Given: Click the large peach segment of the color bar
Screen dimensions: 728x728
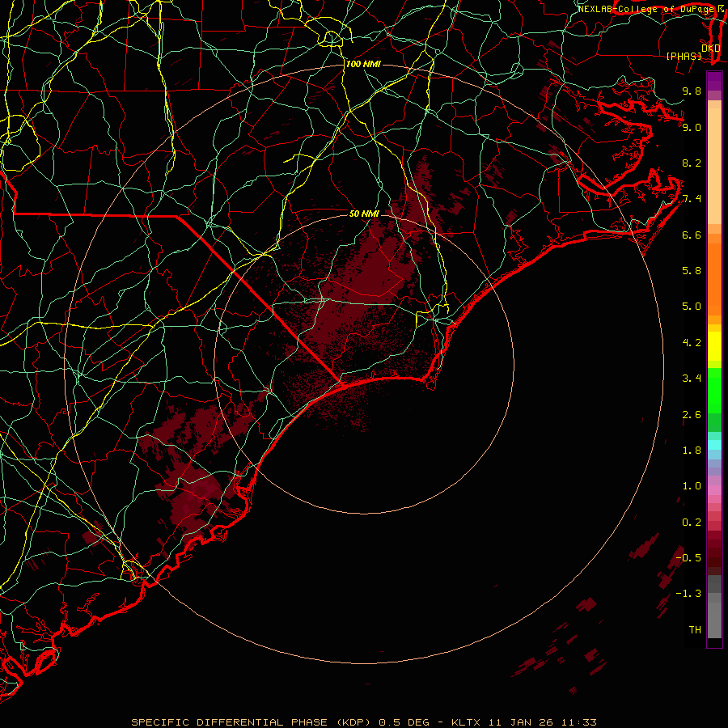Looking at the screenshot, I should [714, 166].
